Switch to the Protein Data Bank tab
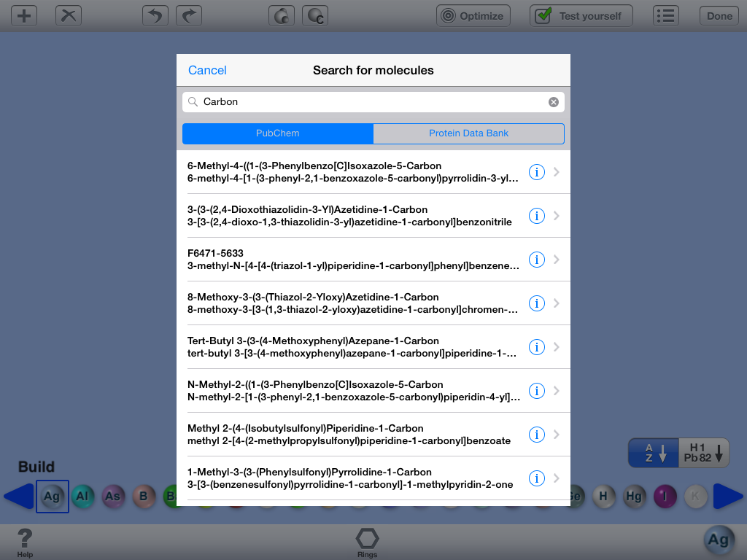The image size is (747, 560). 468,133
